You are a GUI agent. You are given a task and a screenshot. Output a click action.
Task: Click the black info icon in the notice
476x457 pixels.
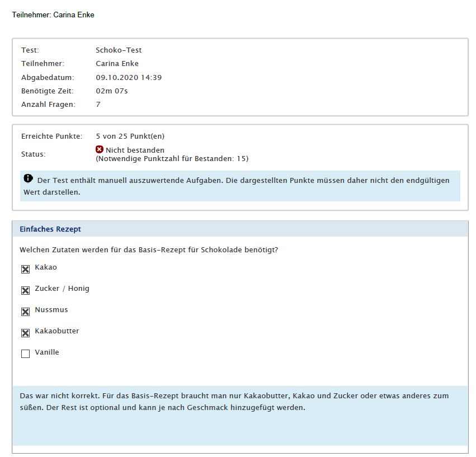click(x=28, y=179)
